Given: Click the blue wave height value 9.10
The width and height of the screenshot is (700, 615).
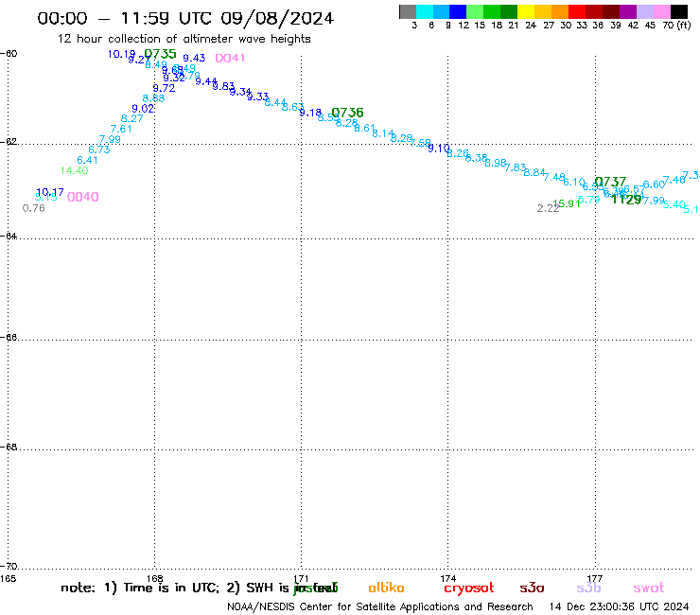Looking at the screenshot, I should click(x=439, y=149).
